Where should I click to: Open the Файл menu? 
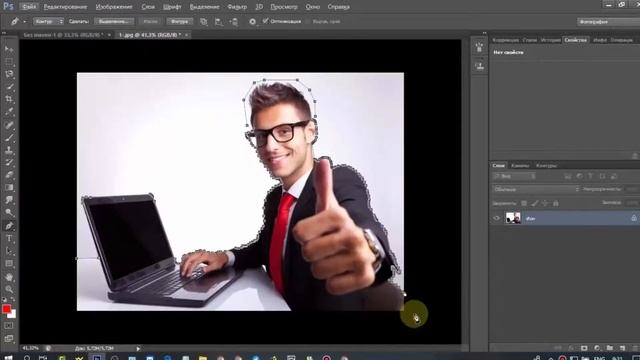29,7
